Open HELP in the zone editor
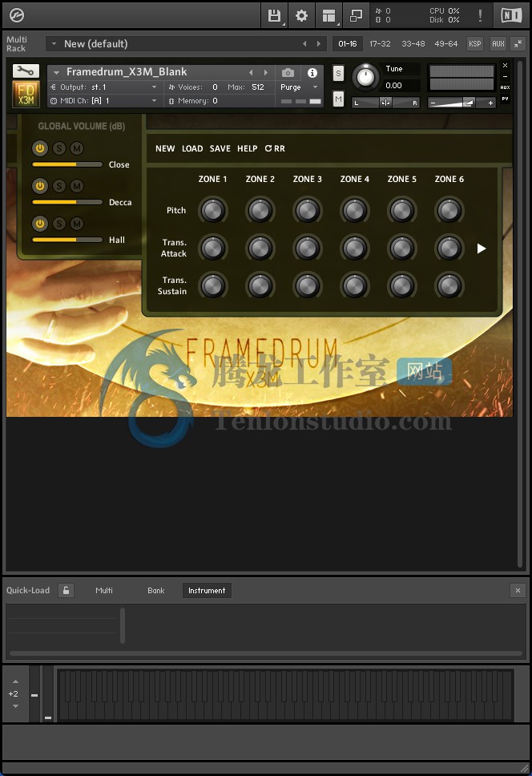 (x=248, y=148)
